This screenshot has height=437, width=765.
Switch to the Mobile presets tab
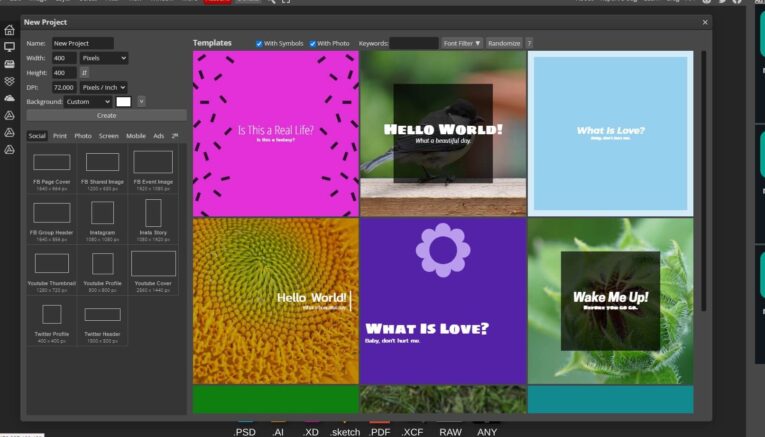tap(136, 136)
